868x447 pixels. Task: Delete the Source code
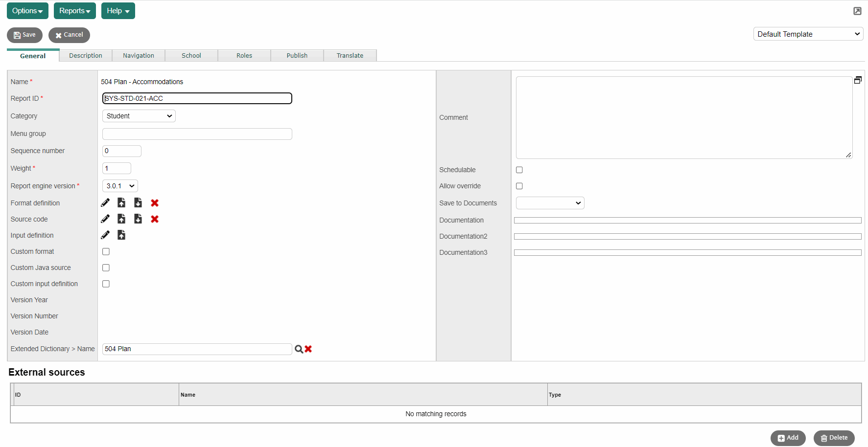[155, 219]
